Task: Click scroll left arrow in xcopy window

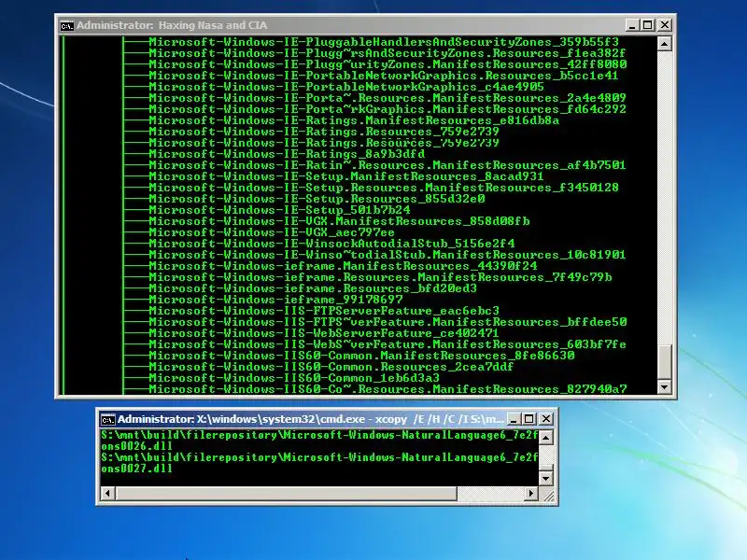Action: click(107, 494)
